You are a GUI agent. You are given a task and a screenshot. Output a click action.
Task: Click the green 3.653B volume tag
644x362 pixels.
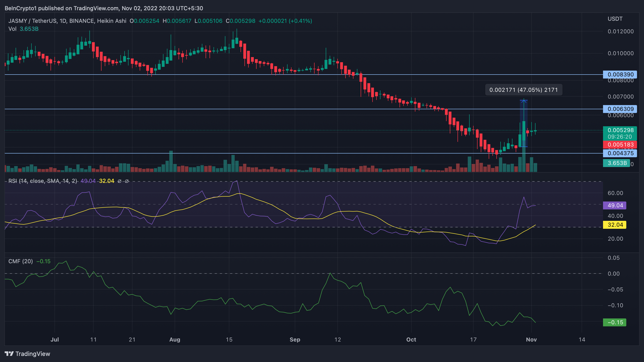coord(617,163)
